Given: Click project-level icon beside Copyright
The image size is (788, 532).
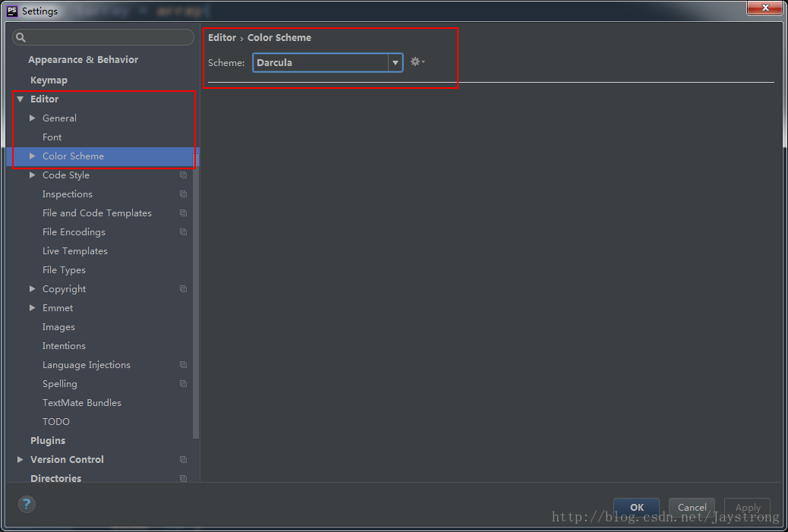Looking at the screenshot, I should 184,289.
